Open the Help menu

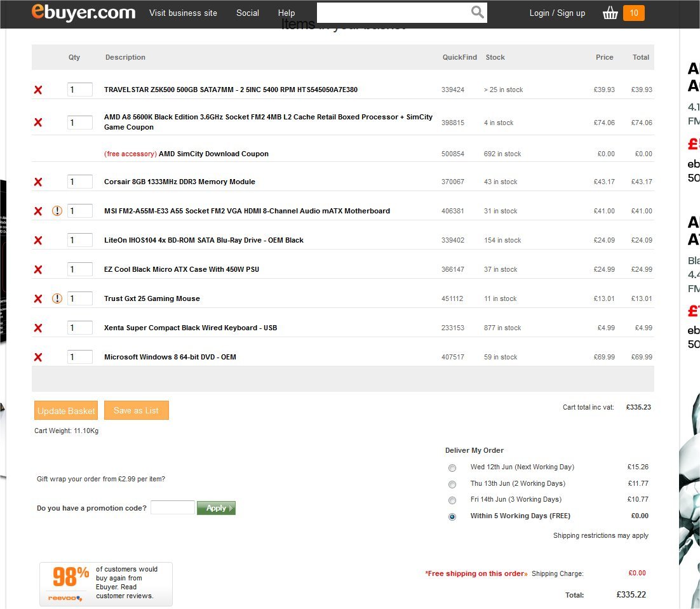click(x=286, y=13)
